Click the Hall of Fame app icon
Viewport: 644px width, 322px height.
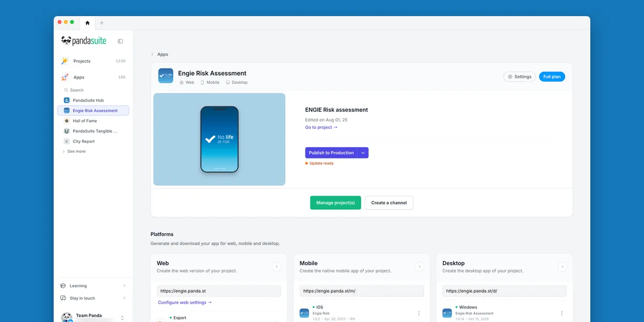pos(67,121)
